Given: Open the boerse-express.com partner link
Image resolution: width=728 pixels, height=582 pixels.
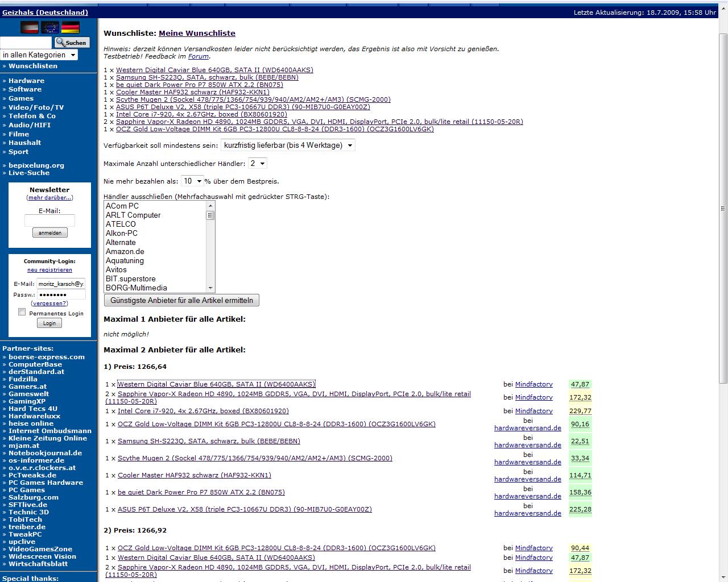Looking at the screenshot, I should (47, 357).
